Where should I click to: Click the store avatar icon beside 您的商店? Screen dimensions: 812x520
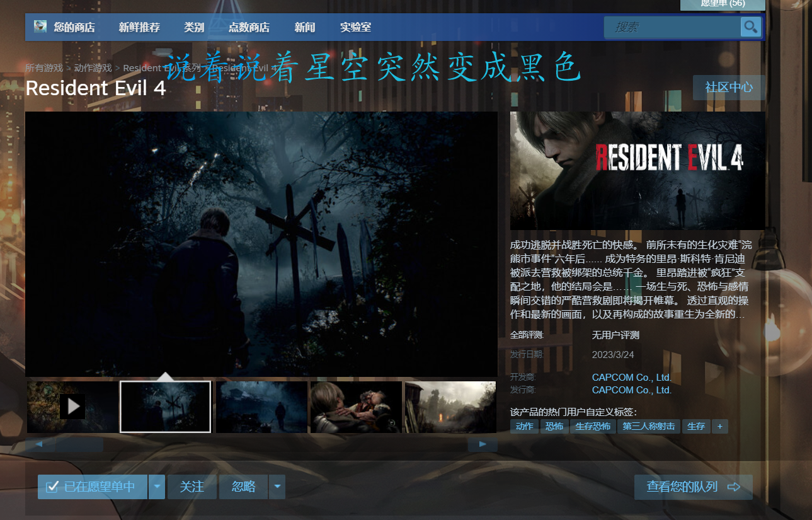(40, 26)
